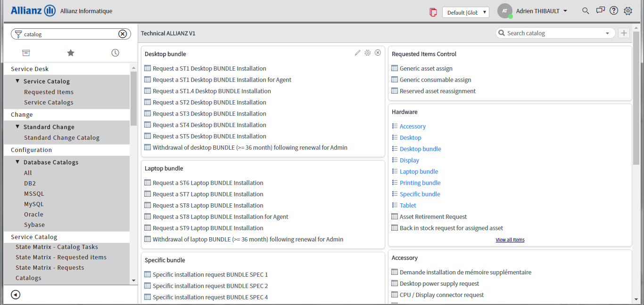This screenshot has width=644, height=305.
Task: Open the Connect chat icon
Action: (x=600, y=11)
